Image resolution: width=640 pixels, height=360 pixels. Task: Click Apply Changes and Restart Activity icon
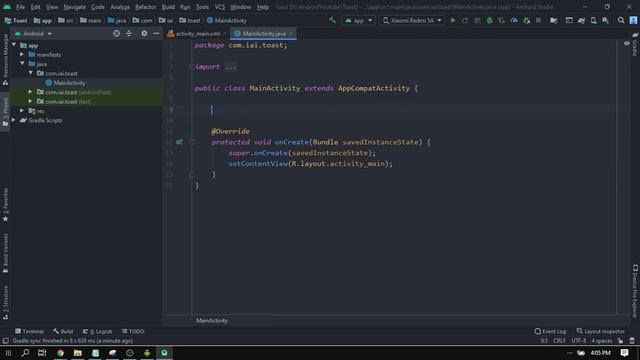point(465,20)
